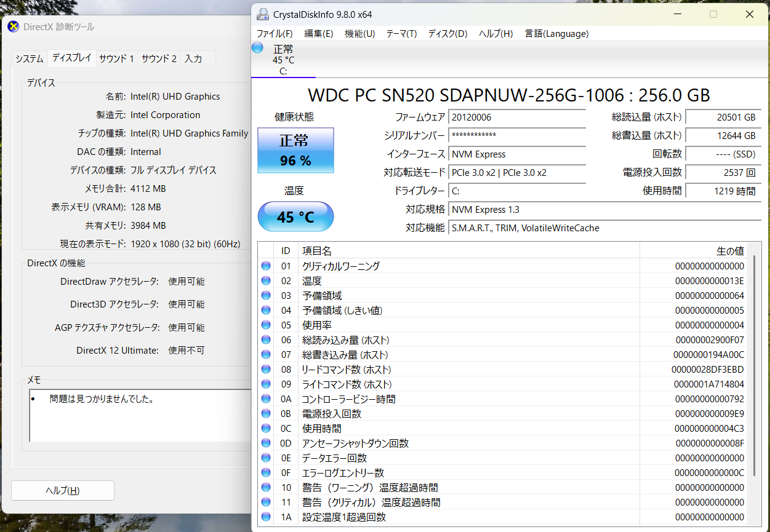Viewport: 770px width, 532px height.
Task: Click the 電源投入回数 value 2537 回
Action: 723,173
